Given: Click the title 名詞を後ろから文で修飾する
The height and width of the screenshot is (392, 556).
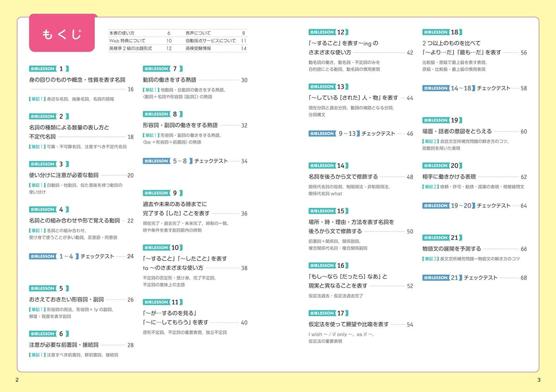Looking at the screenshot, I should [343, 177].
